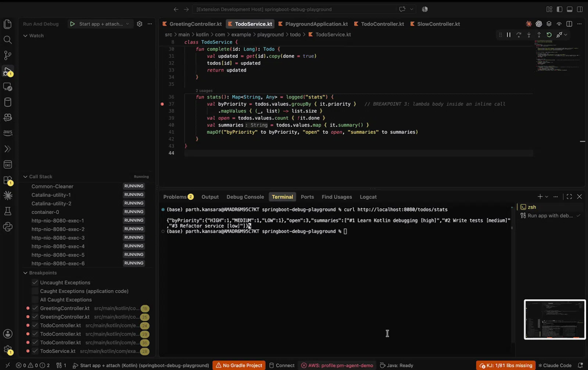
Task: Collapse the Breakpoints section
Action: pos(25,273)
